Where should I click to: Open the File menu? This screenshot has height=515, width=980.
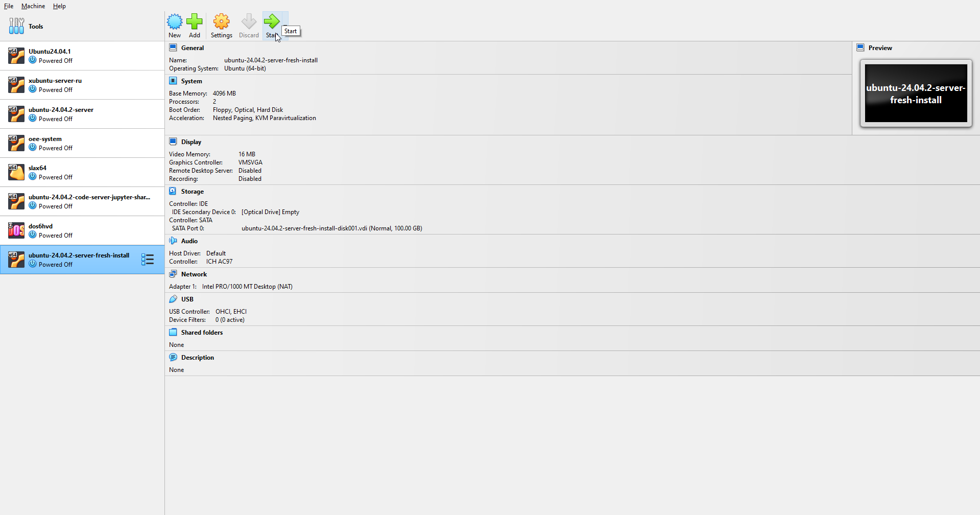[x=9, y=6]
